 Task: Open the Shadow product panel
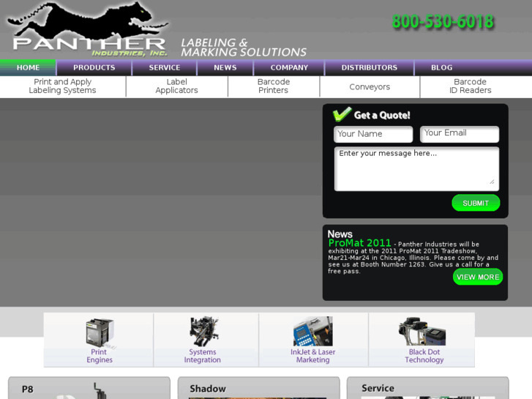pyautogui.click(x=258, y=388)
